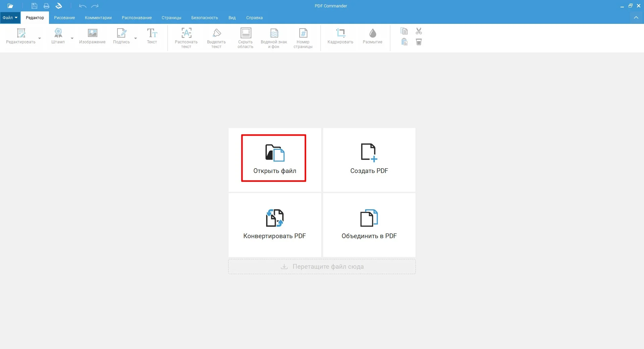Screen dimensions: 644x349
Task: Select the Кадрировать crop tool
Action: pos(340,36)
